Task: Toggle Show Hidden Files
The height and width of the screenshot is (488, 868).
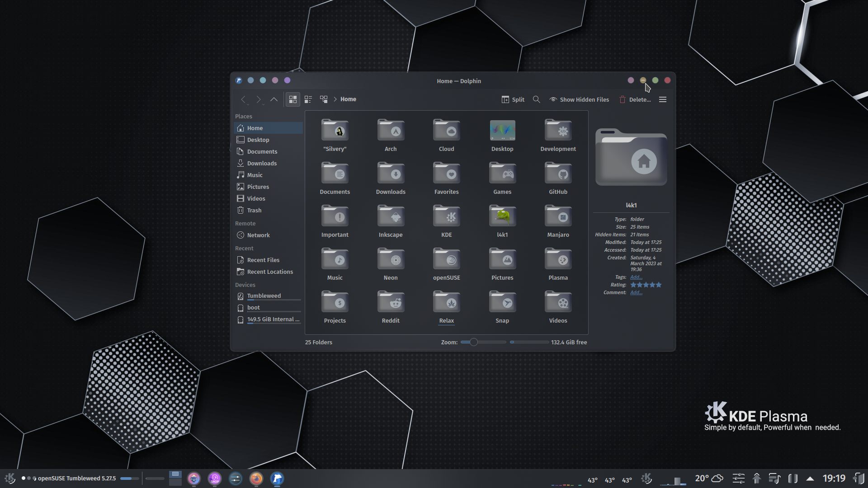Action: [579, 99]
